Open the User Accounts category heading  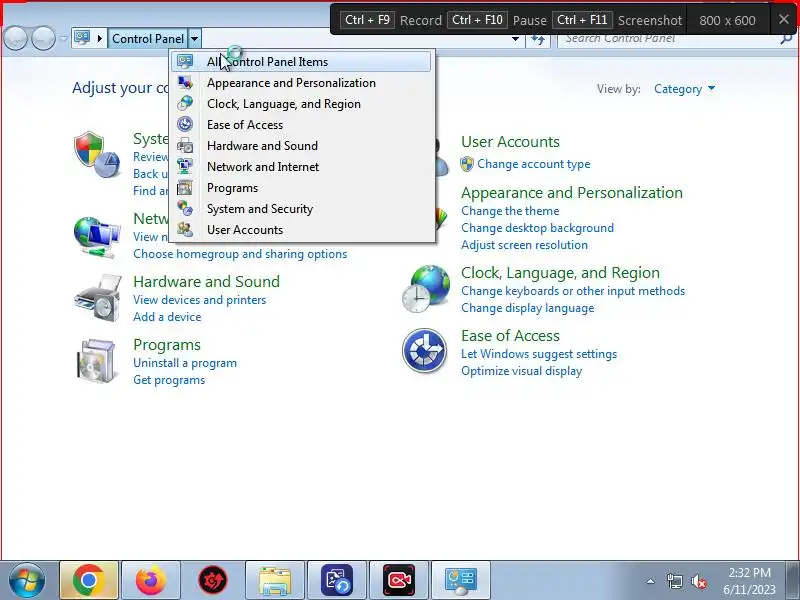[x=510, y=142]
